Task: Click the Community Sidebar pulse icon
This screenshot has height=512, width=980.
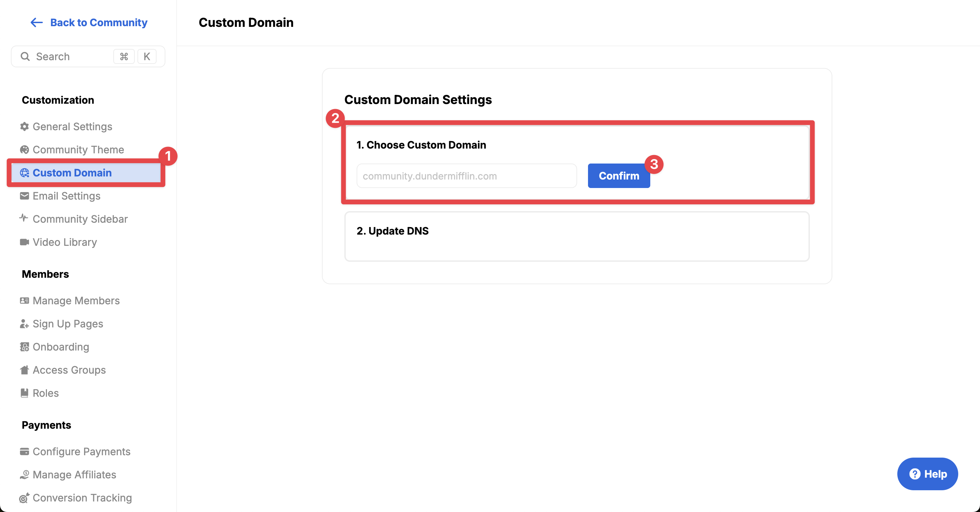Action: coord(23,218)
